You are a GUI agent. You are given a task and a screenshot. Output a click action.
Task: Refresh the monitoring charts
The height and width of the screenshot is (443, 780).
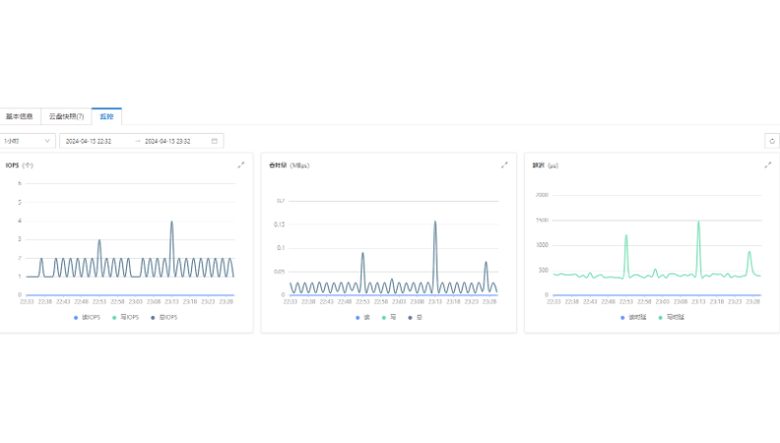(772, 141)
